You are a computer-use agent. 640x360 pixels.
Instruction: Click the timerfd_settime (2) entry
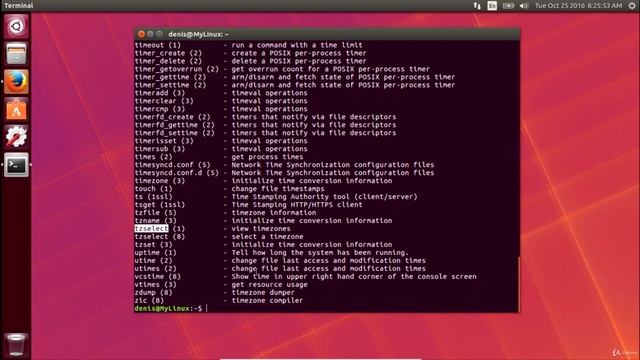tap(175, 133)
